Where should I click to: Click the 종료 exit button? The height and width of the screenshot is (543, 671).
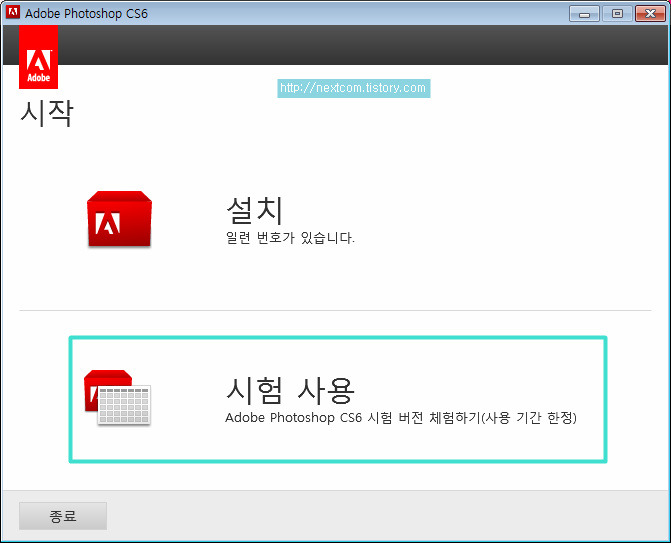coord(63,516)
